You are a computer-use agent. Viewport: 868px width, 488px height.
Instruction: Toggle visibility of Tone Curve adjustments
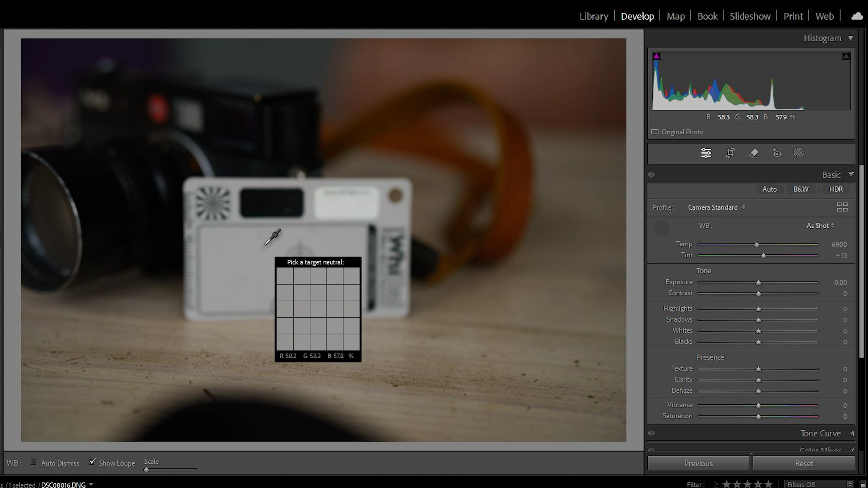(x=651, y=433)
